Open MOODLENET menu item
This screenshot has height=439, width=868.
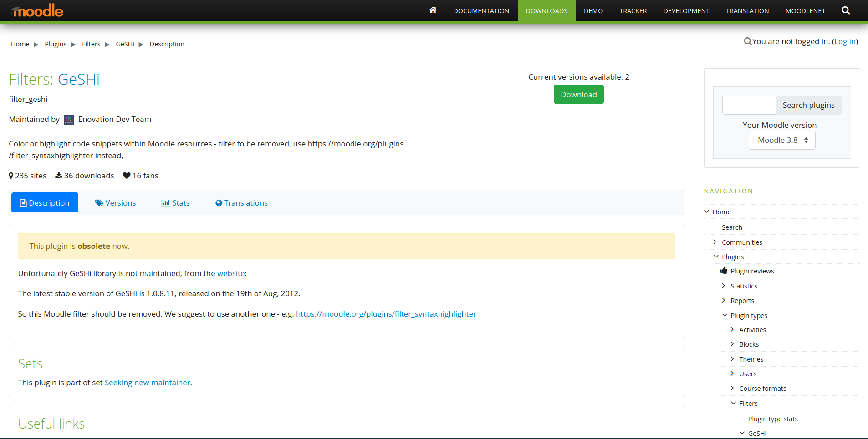click(x=805, y=11)
